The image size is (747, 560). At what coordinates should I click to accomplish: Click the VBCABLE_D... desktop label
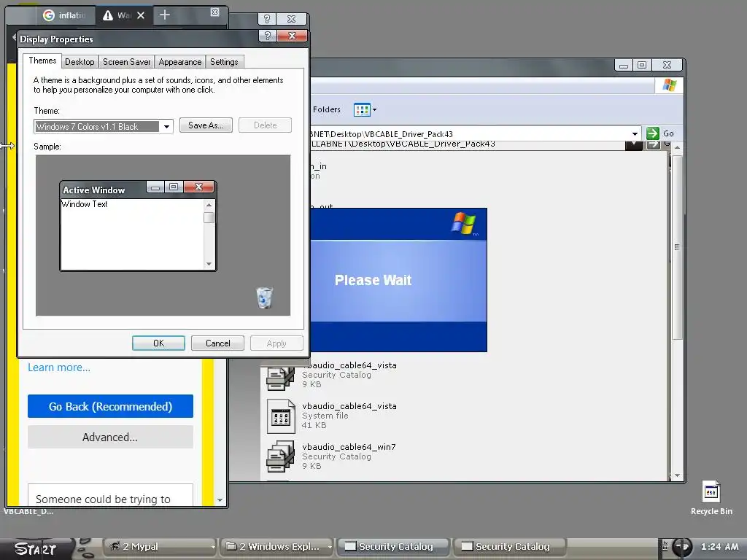coord(28,511)
